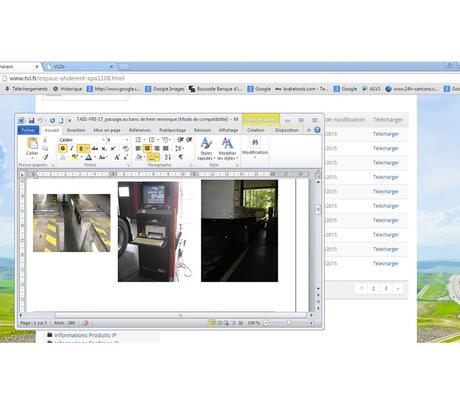Toggle underline (S) formatting in Word
Image resolution: width=460 pixels, height=400 pixels.
81,148
